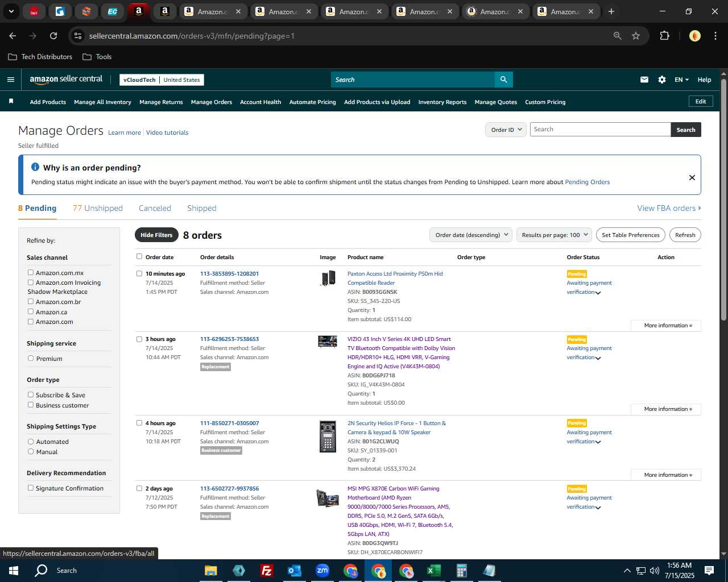Open the Order ID search type dropdown
Viewport: 728px width, 582px height.
tap(506, 130)
